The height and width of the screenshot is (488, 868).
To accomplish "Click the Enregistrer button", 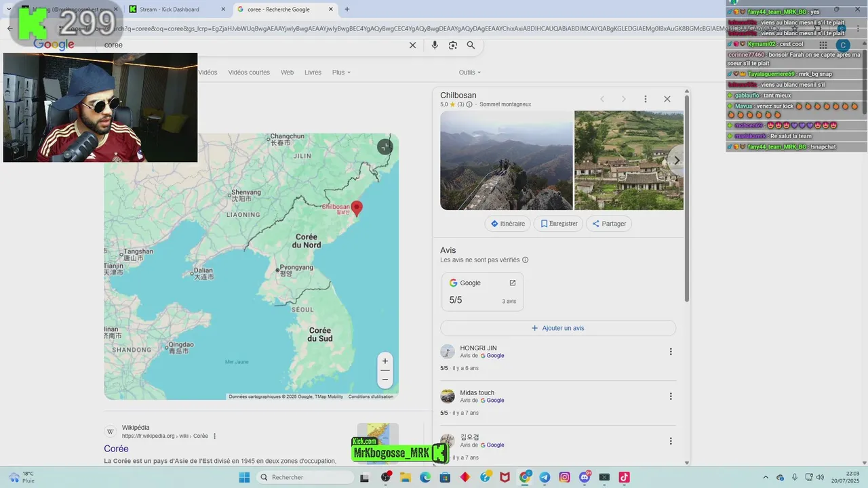I will (558, 224).
